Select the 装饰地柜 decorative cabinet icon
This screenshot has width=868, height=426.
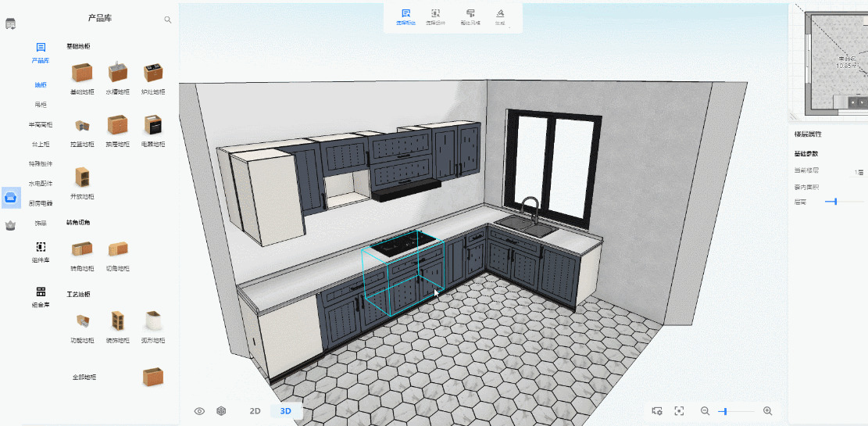[x=117, y=320]
